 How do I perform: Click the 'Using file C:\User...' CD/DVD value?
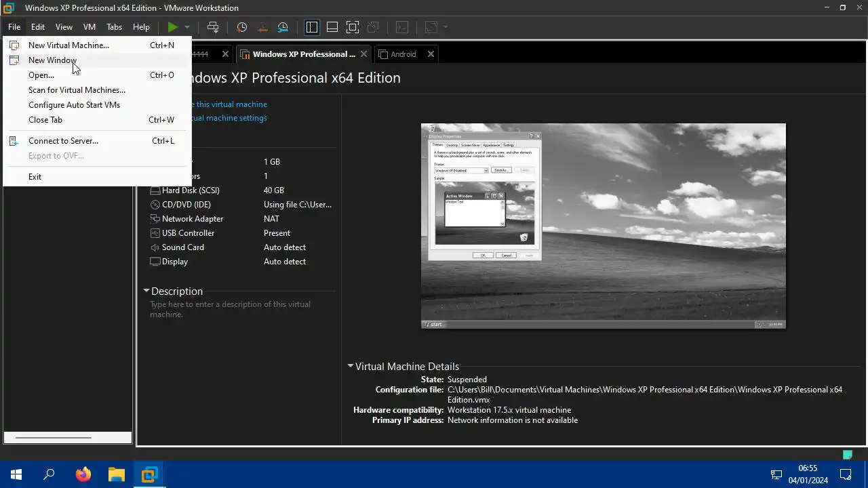(x=298, y=205)
